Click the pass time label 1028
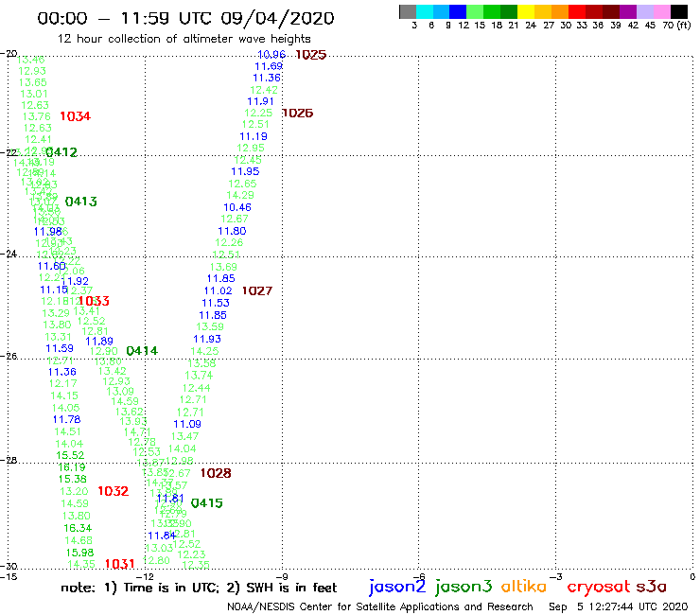 pos(216,473)
